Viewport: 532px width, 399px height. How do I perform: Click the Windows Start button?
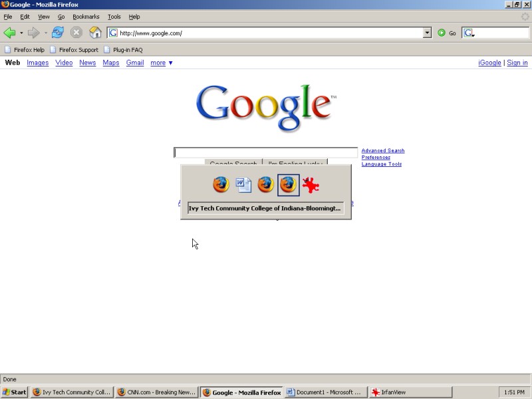[14, 392]
